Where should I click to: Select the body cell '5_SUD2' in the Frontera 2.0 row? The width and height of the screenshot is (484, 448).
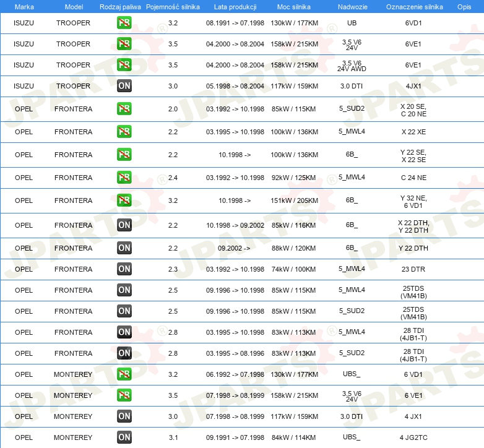(x=352, y=108)
